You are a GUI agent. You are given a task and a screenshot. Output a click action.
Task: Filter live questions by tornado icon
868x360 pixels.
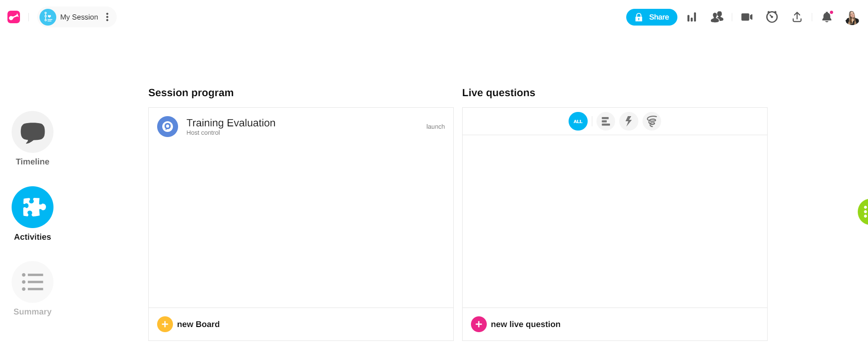click(x=652, y=121)
